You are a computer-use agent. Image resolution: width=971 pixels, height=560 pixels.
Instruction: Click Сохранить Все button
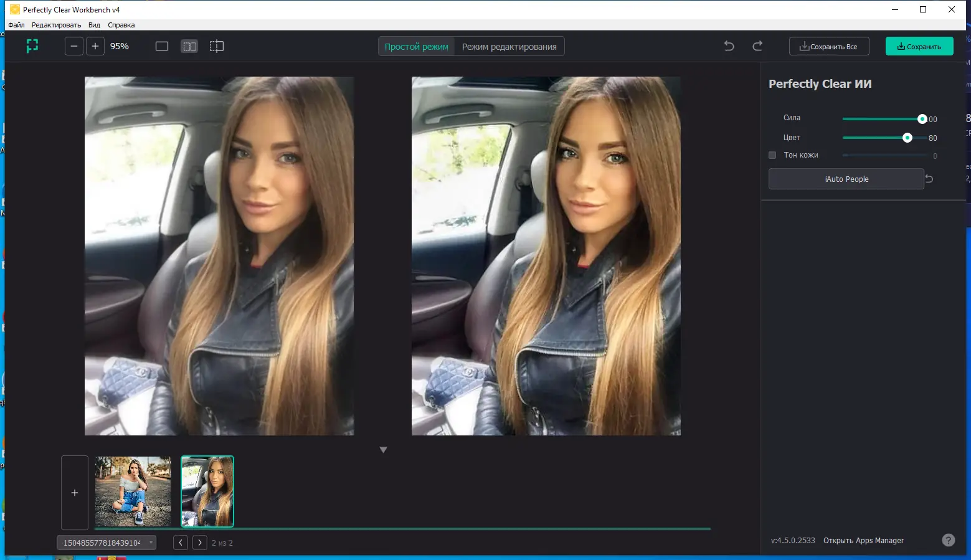(829, 47)
